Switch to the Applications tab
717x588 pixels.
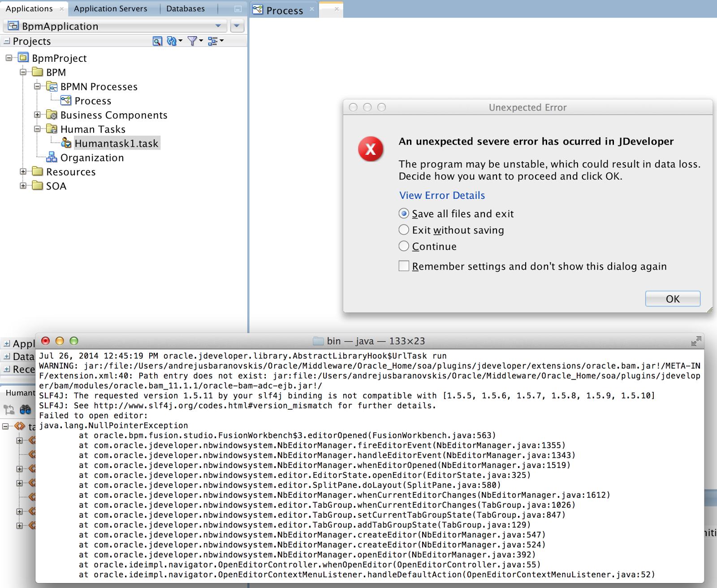pyautogui.click(x=29, y=9)
